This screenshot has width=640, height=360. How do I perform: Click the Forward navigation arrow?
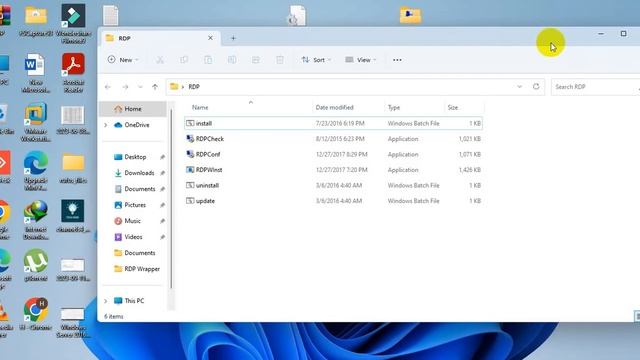coord(125,87)
